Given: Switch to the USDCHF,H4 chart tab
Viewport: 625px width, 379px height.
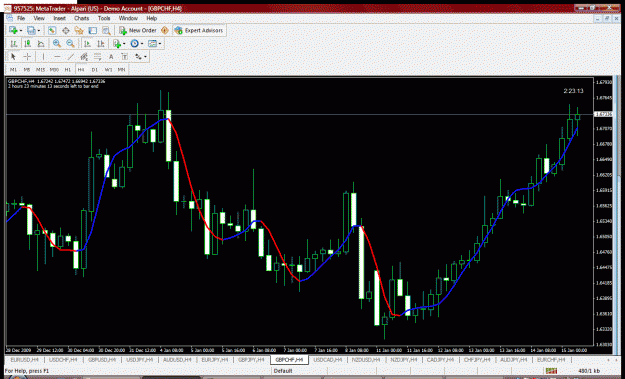Looking at the screenshot, I should point(63,359).
